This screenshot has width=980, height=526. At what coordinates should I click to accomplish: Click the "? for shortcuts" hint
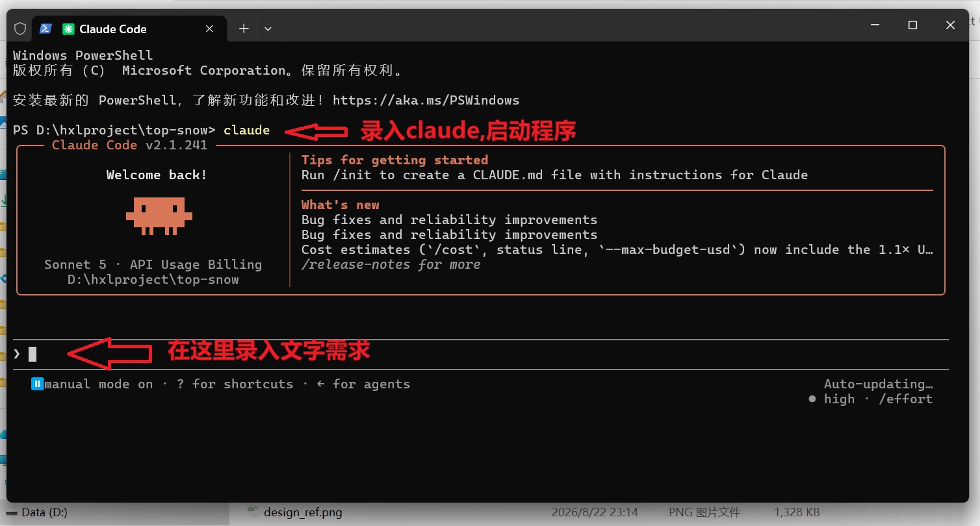(x=235, y=384)
